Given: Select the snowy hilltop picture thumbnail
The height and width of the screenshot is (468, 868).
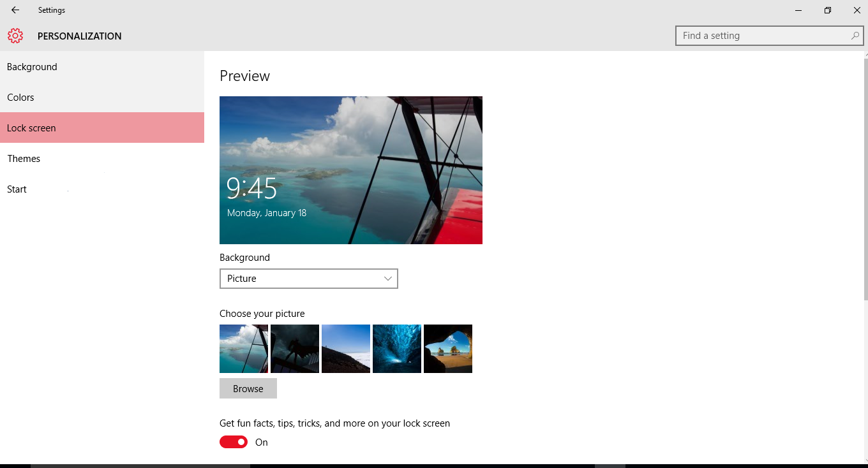Looking at the screenshot, I should click(x=346, y=349).
